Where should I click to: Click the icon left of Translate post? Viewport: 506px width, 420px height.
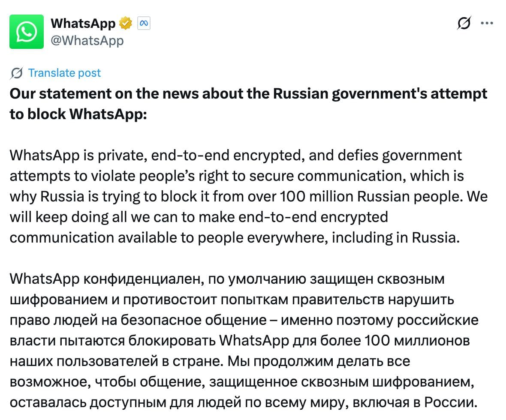[16, 73]
